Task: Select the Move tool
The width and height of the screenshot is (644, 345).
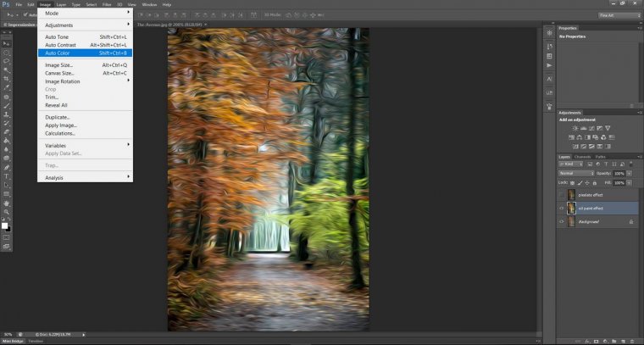Action: [x=6, y=43]
